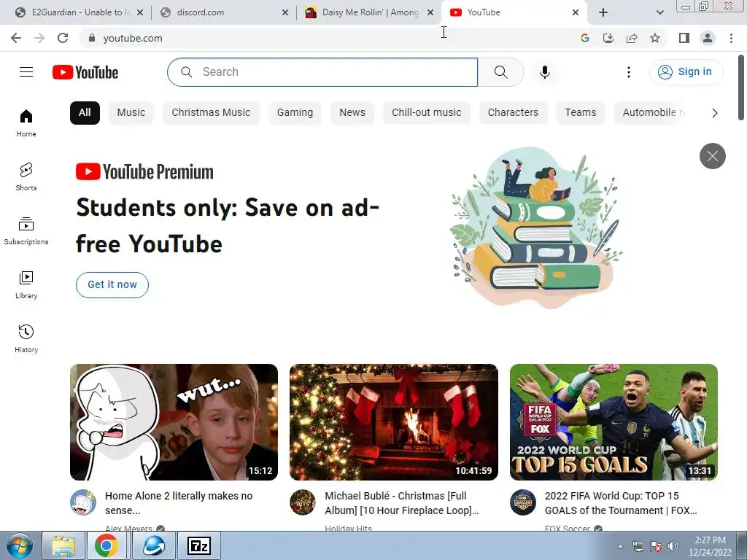
Task: Open Holiday Hits channel avatar
Action: tap(303, 502)
